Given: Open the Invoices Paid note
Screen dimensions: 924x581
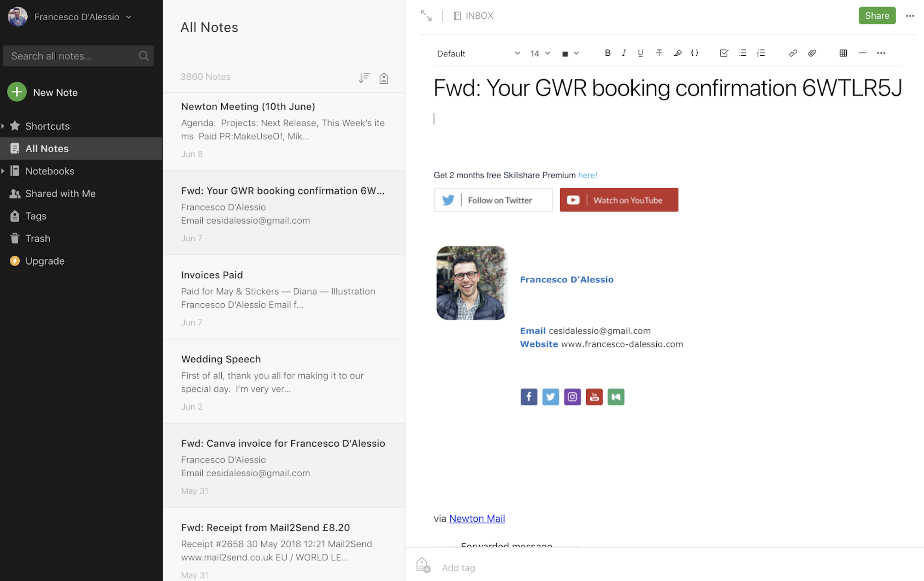Looking at the screenshot, I should click(284, 297).
